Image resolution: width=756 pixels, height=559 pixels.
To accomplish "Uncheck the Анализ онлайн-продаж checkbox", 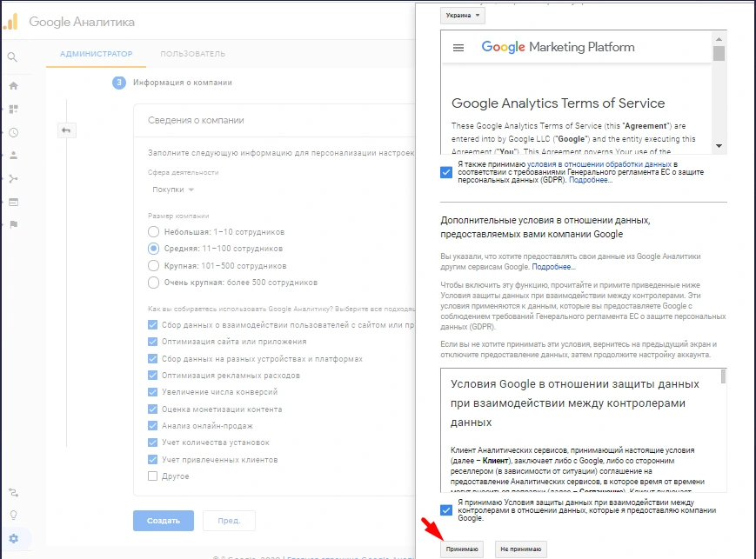I will pyautogui.click(x=153, y=426).
